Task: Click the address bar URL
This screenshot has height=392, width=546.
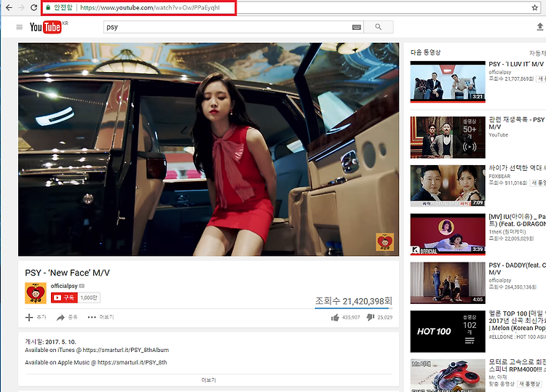Action: pyautogui.click(x=150, y=8)
